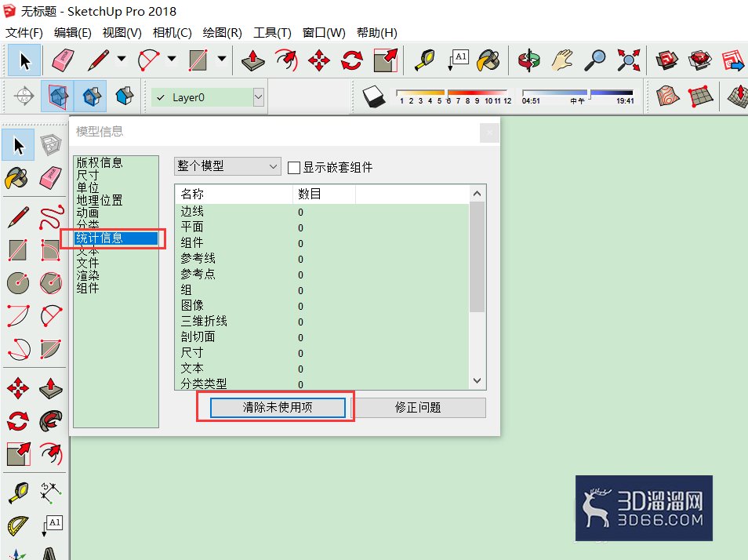Activate the Pan hand tool

(x=562, y=60)
